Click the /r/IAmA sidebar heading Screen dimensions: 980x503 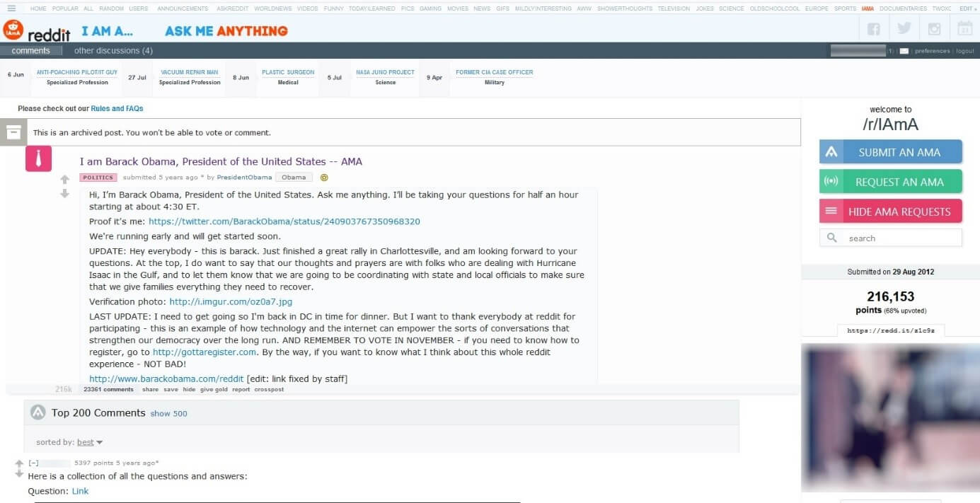point(890,125)
